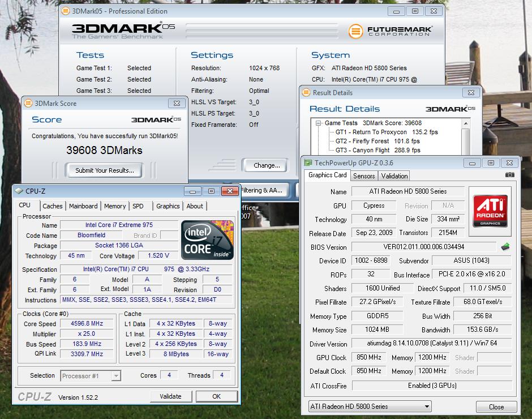Image resolution: width=532 pixels, height=419 pixels.
Task: Switch to the Mainboard tab in CPU-Z
Action: click(x=83, y=206)
